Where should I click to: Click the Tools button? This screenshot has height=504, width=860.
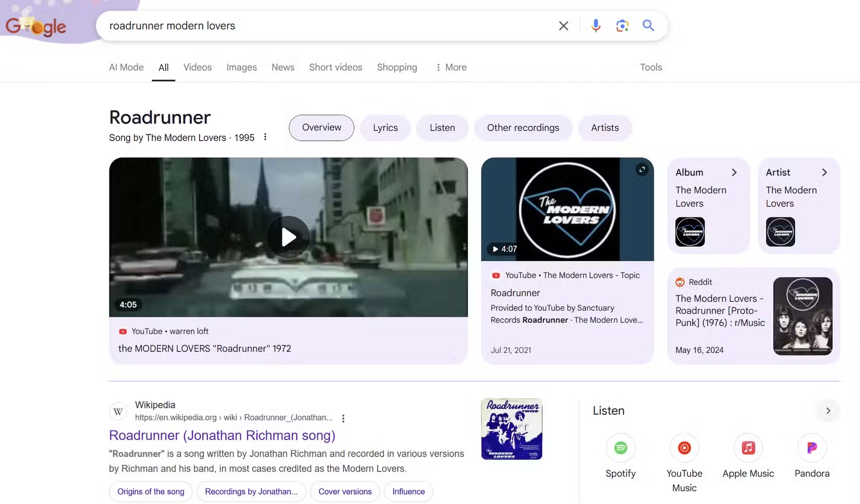(650, 67)
